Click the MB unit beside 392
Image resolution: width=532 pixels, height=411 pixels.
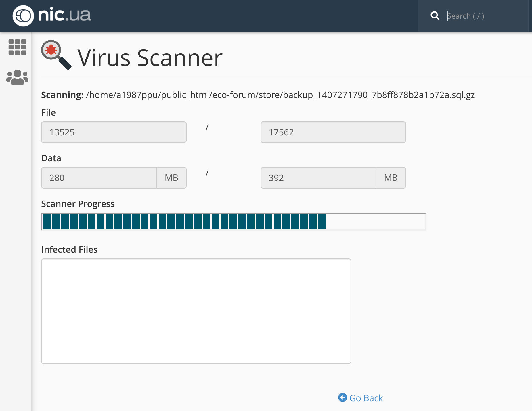pyautogui.click(x=391, y=178)
